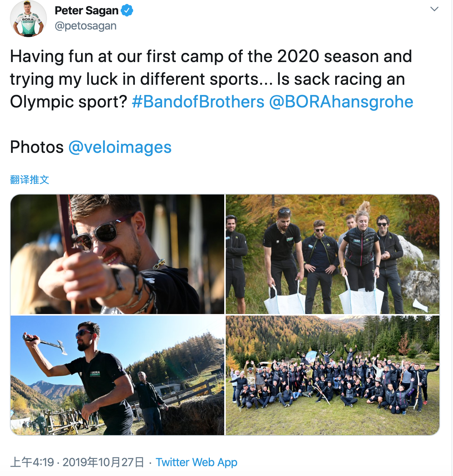Image resolution: width=453 pixels, height=476 pixels.
Task: View the sack race photo
Action: pos(333,254)
